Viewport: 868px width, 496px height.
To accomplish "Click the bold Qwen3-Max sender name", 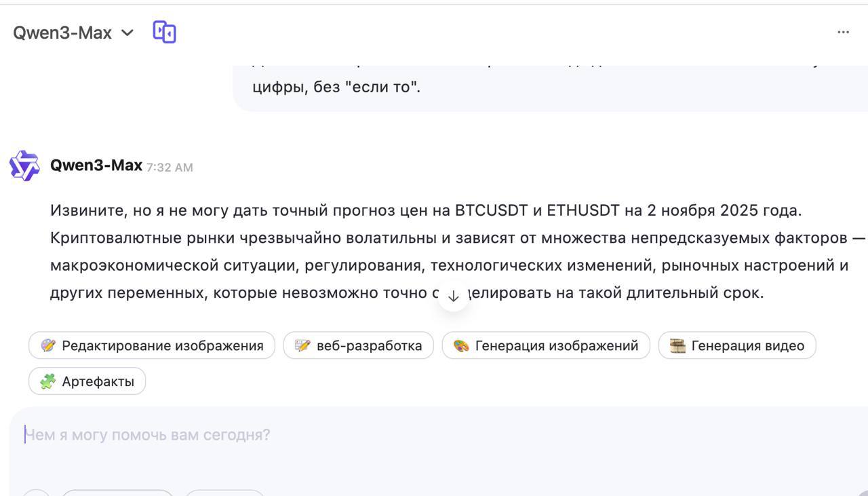I will tap(96, 166).
